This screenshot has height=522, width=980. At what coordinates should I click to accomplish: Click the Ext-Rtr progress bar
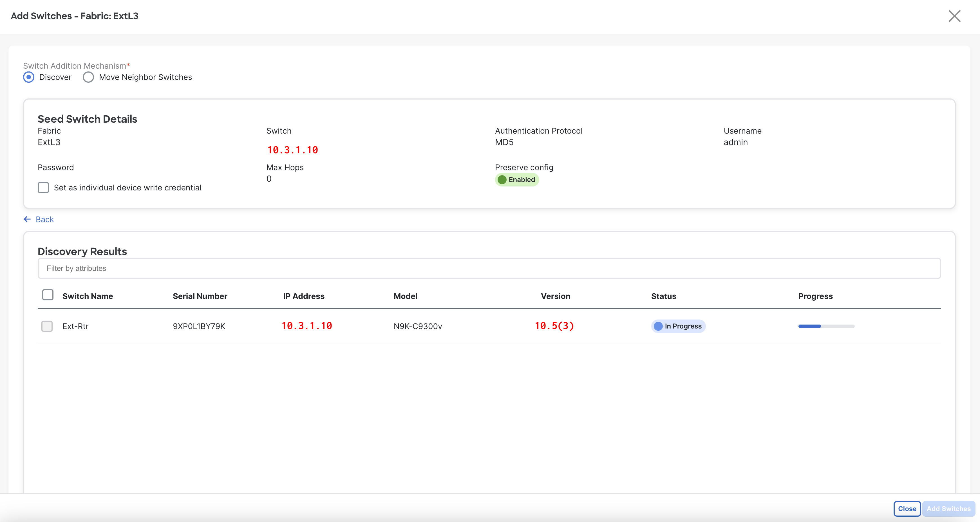pyautogui.click(x=826, y=326)
